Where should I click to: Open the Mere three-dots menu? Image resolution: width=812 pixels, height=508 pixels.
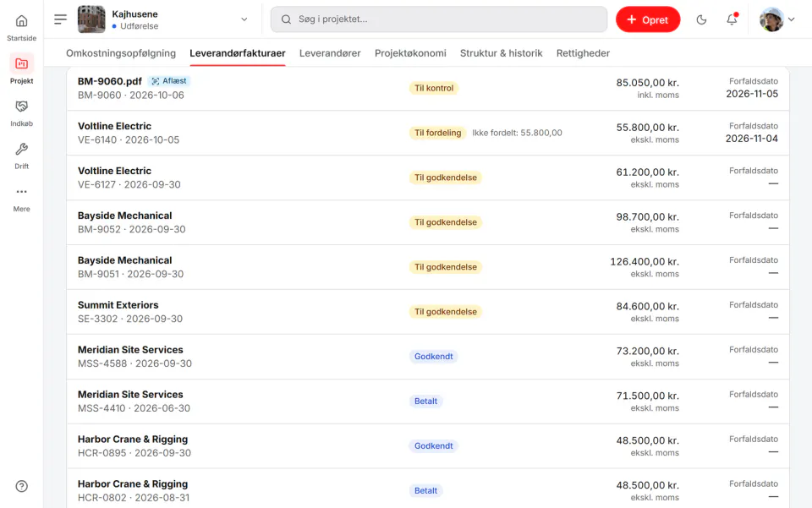21,191
